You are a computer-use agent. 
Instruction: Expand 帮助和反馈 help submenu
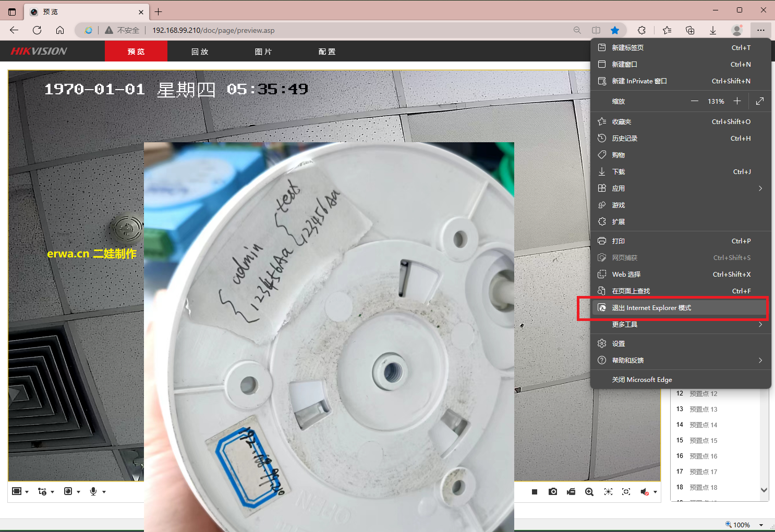point(681,360)
